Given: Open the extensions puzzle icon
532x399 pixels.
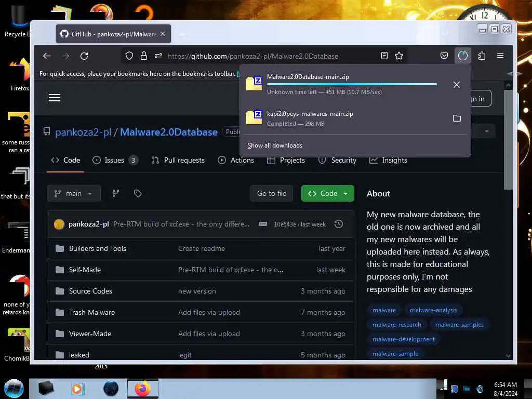Looking at the screenshot, I should coord(482,56).
